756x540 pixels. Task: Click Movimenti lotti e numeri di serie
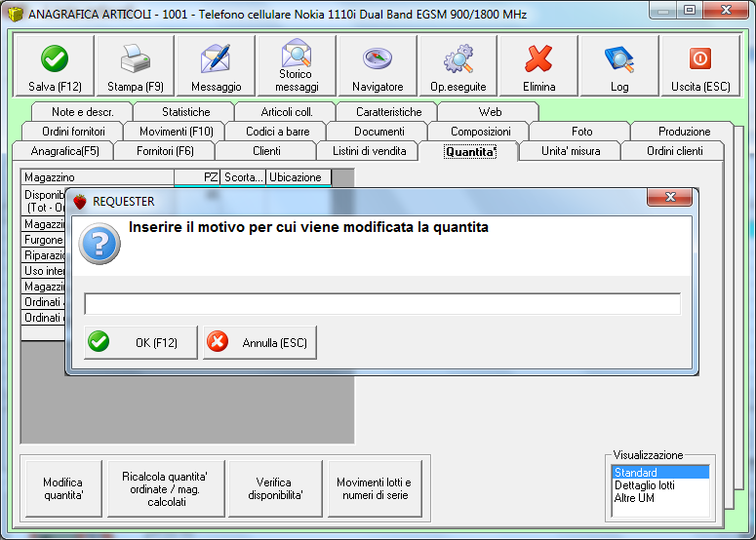click(375, 488)
